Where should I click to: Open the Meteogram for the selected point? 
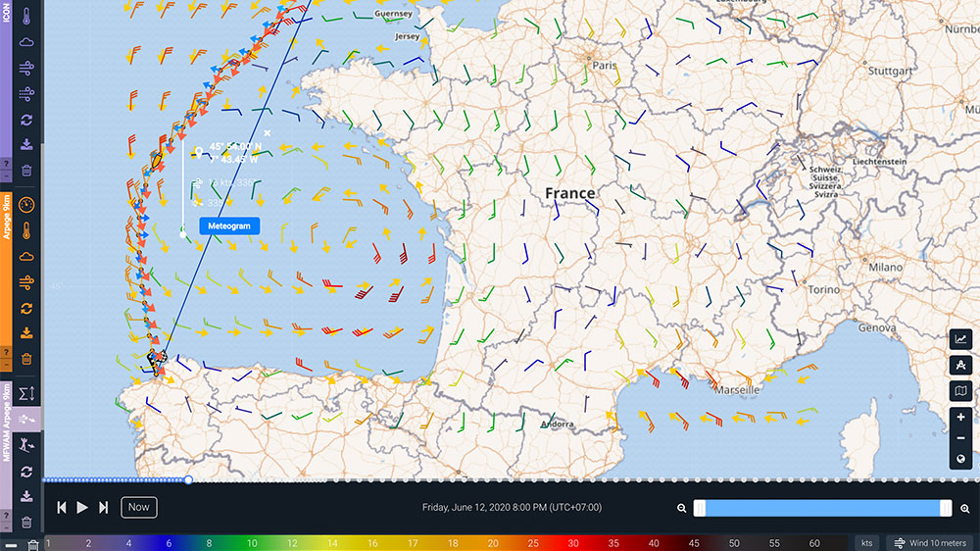229,225
